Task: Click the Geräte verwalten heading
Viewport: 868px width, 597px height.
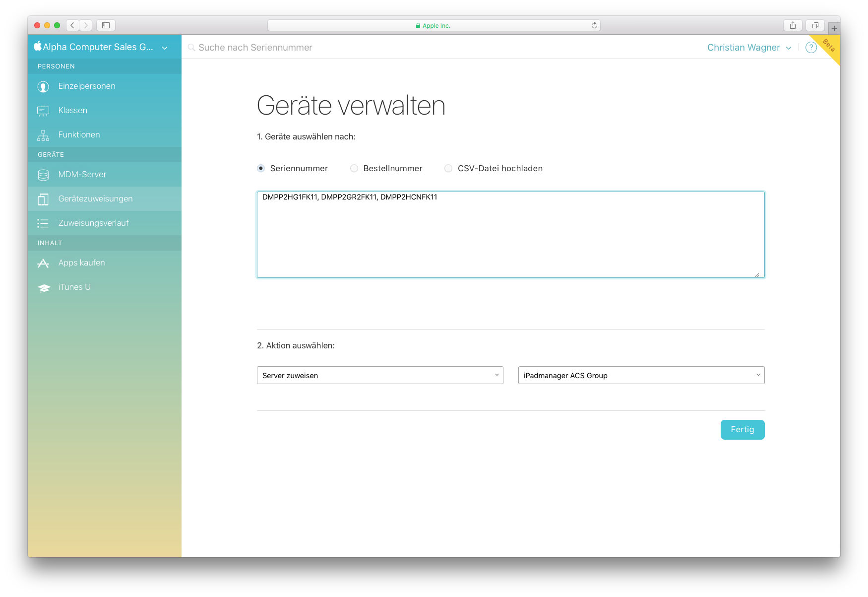Action: [351, 106]
